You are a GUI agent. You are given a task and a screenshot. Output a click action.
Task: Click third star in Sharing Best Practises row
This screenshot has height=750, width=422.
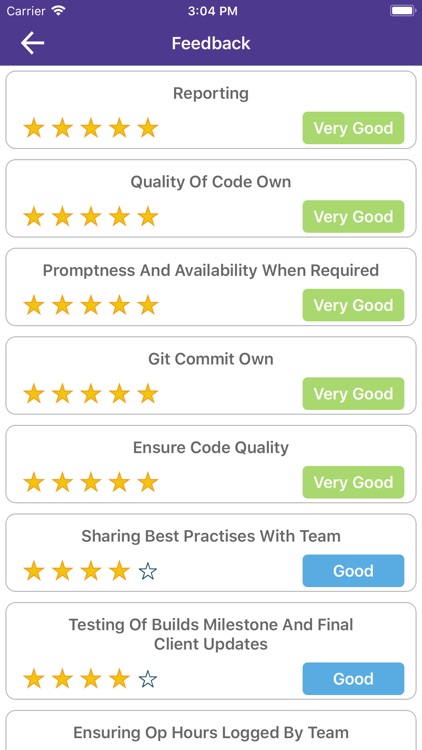click(91, 571)
